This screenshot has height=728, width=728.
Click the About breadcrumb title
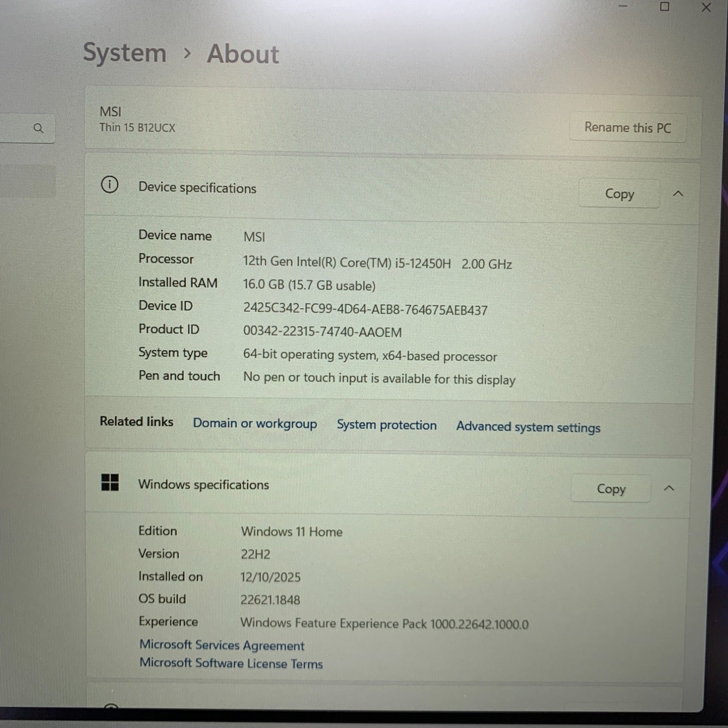pyautogui.click(x=243, y=54)
